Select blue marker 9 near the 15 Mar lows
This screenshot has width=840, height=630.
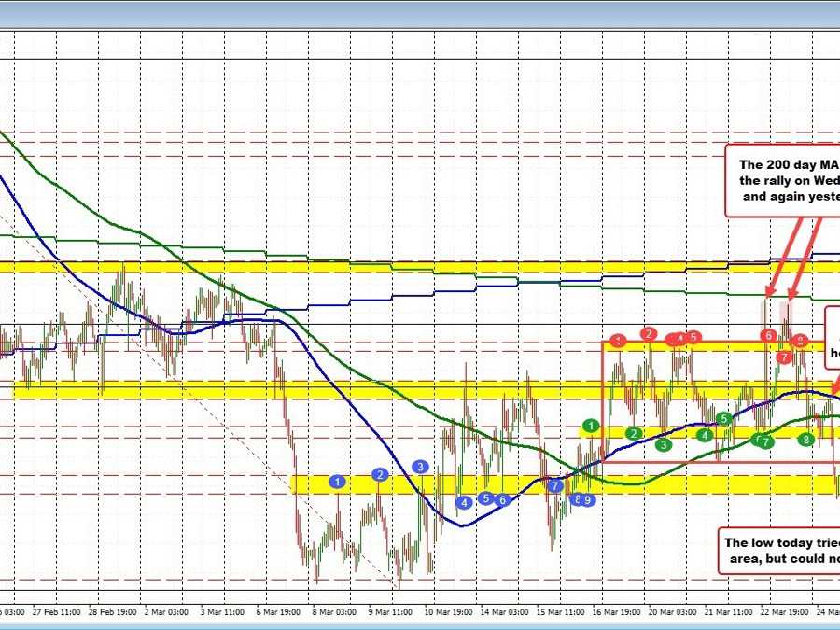coord(587,500)
